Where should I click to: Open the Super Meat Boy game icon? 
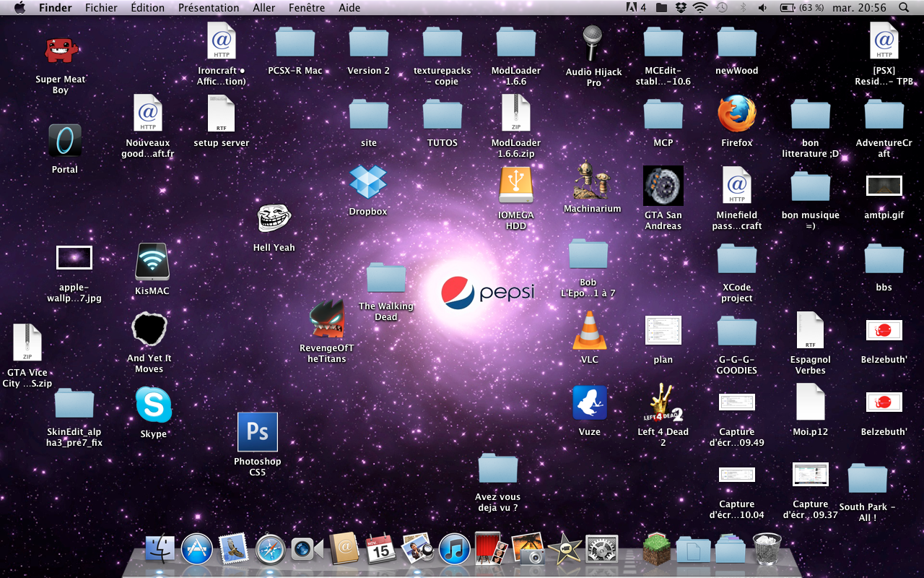[61, 51]
